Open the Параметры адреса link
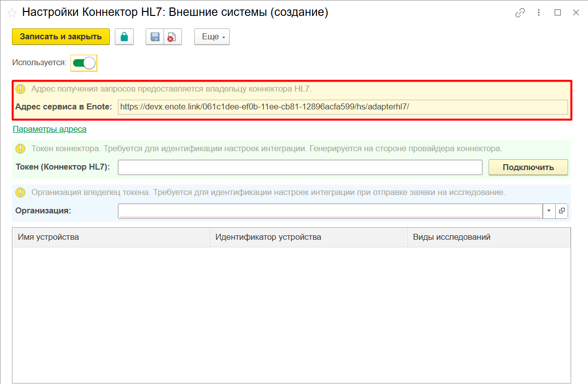The height and width of the screenshot is (384, 588). (50, 129)
